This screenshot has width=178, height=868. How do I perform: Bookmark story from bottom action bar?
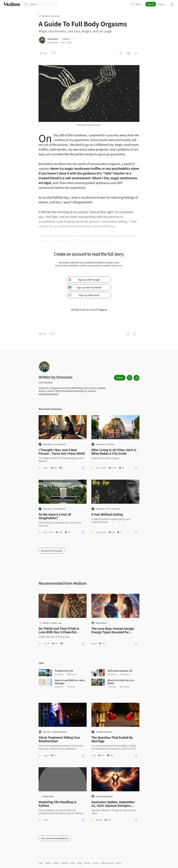(x=128, y=334)
